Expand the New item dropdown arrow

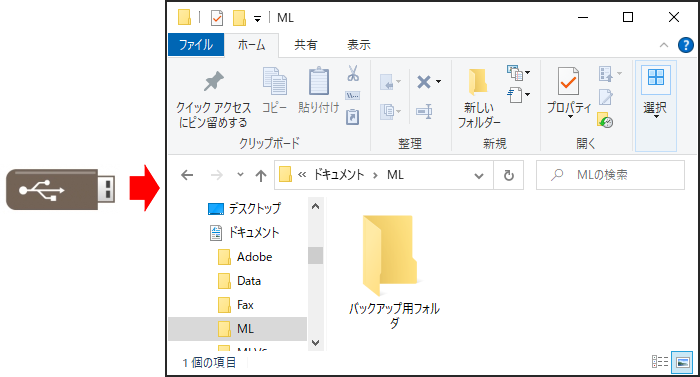point(527,72)
